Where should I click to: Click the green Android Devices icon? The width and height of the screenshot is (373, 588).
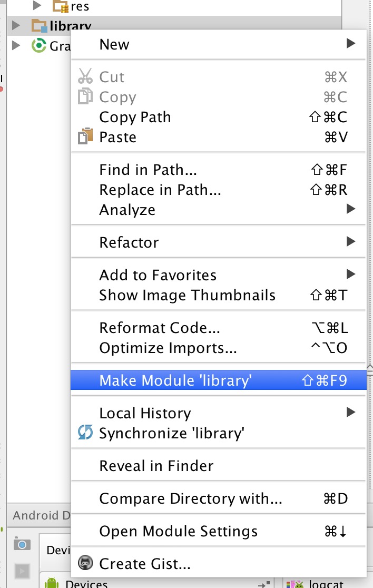click(52, 582)
